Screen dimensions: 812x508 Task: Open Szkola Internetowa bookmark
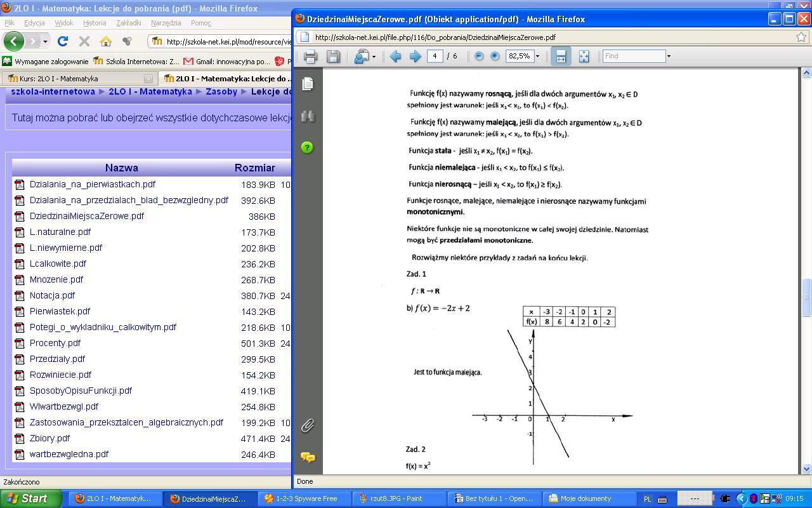pos(136,62)
